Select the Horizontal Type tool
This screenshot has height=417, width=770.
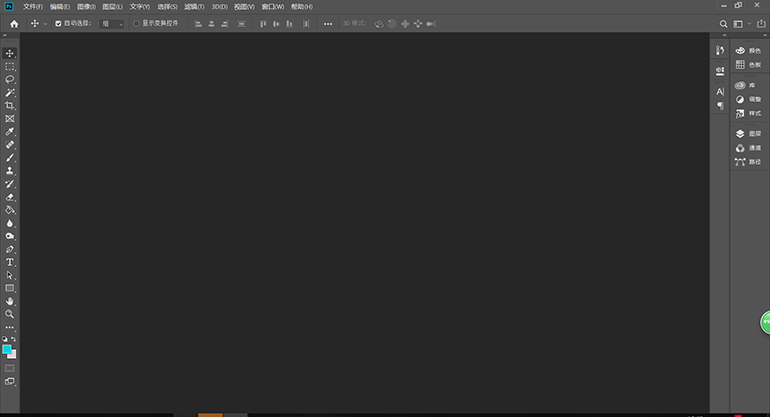10,262
